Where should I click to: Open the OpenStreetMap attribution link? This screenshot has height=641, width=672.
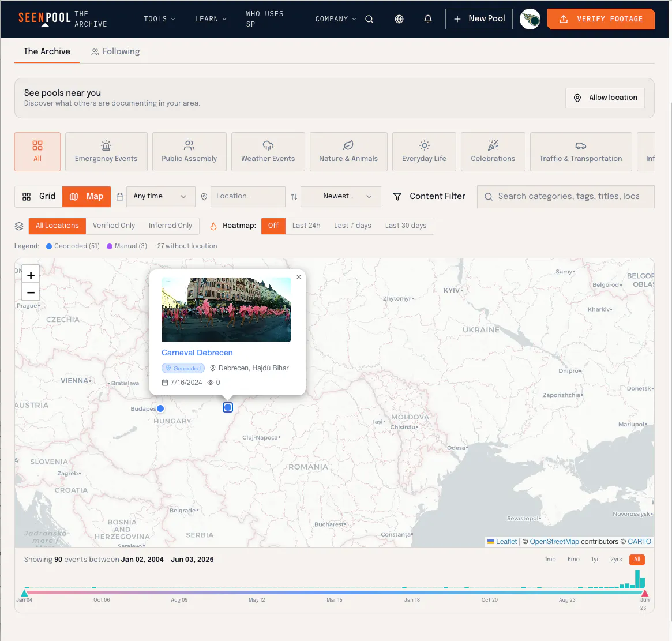554,542
